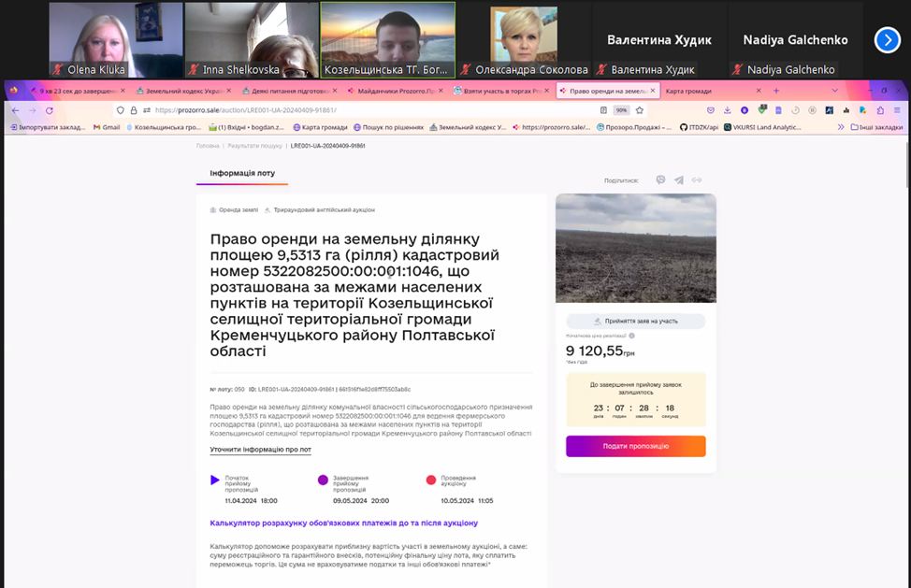Click 'Трираундовий англійський аукціон' tag
Screen dimensions: 911x588
click(320, 210)
